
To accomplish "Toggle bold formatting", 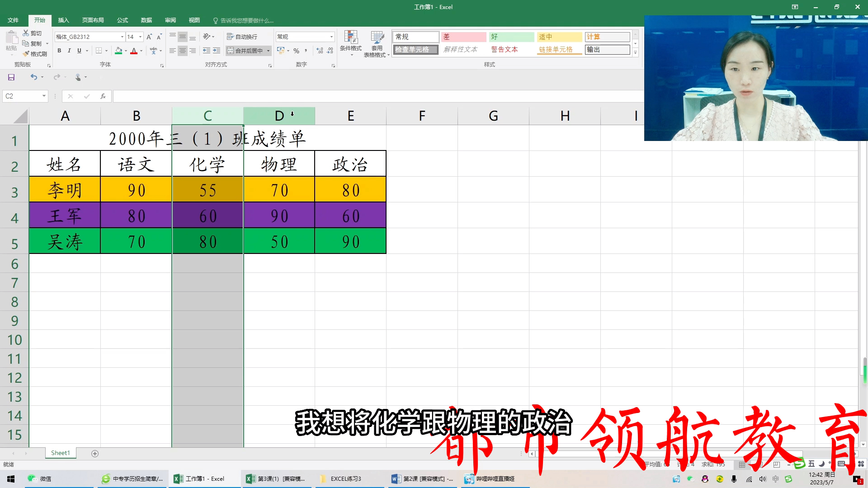I will pyautogui.click(x=59, y=51).
